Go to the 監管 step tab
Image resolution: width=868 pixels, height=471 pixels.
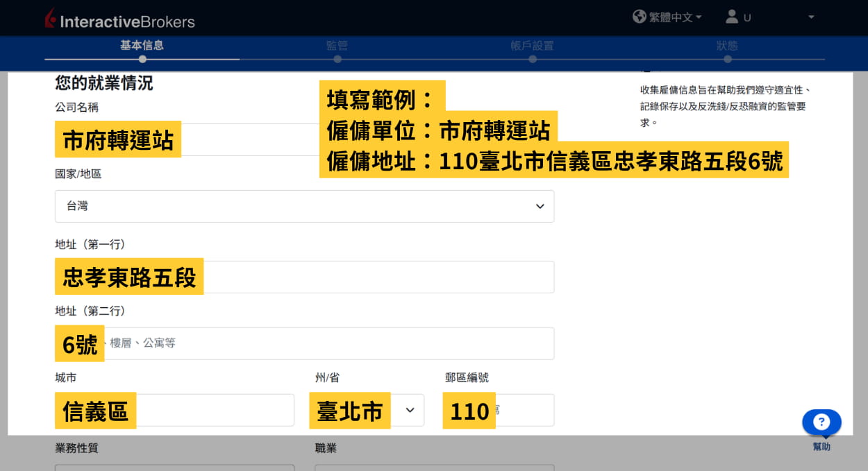click(337, 46)
